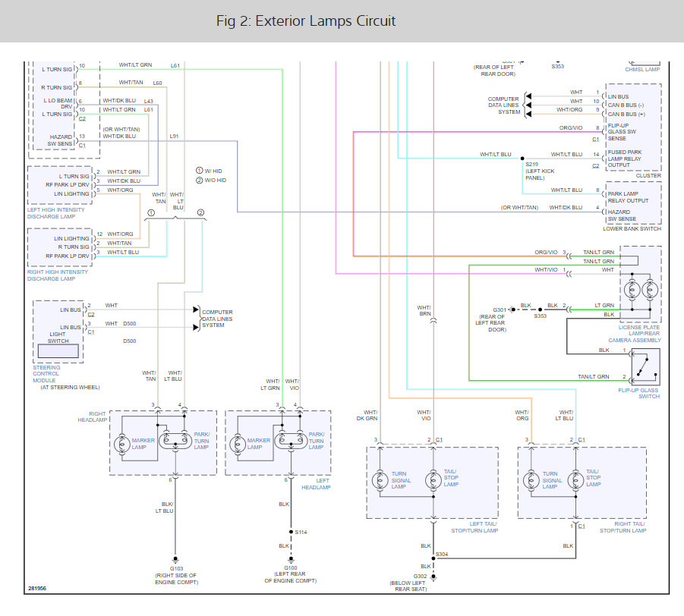Click the circled 2 next to W/O HID
Viewport: 684px width, 616px height.
[200, 180]
